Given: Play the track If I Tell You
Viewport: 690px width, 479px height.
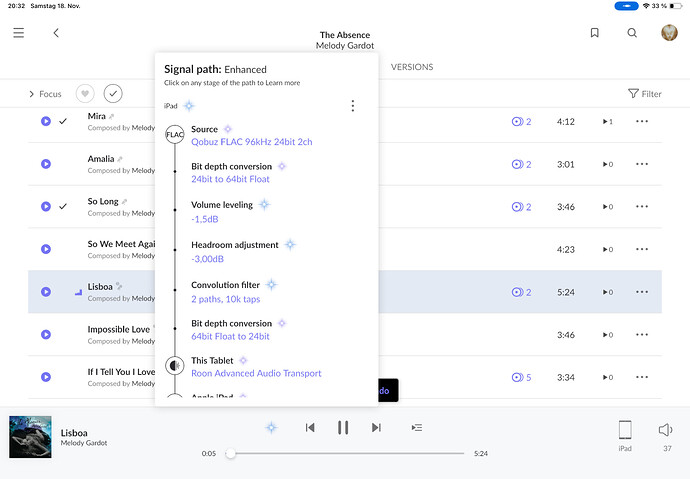Looking at the screenshot, I should coord(46,377).
